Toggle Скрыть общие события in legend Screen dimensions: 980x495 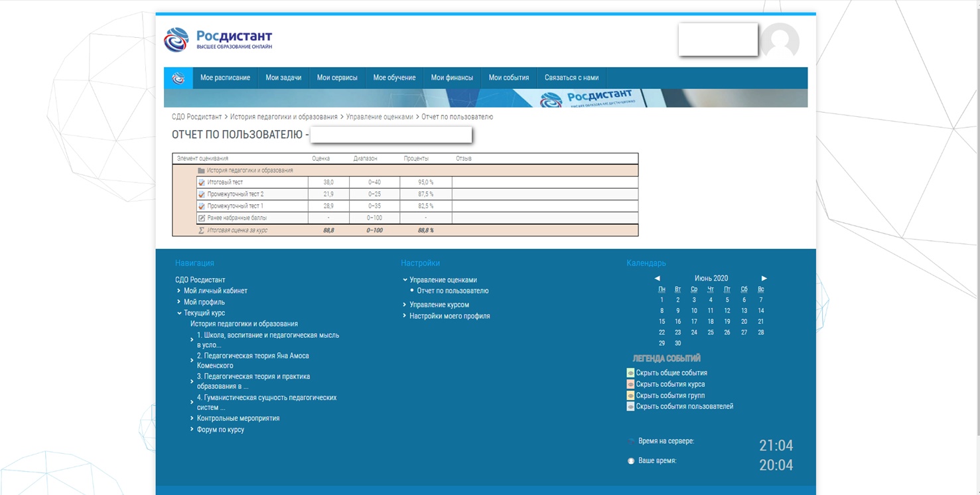click(671, 373)
